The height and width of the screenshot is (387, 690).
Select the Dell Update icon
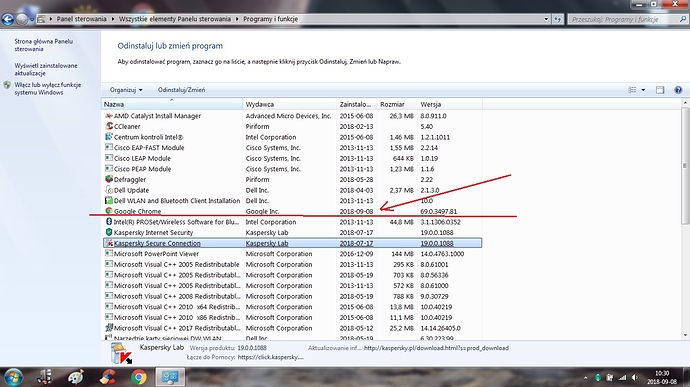(109, 190)
